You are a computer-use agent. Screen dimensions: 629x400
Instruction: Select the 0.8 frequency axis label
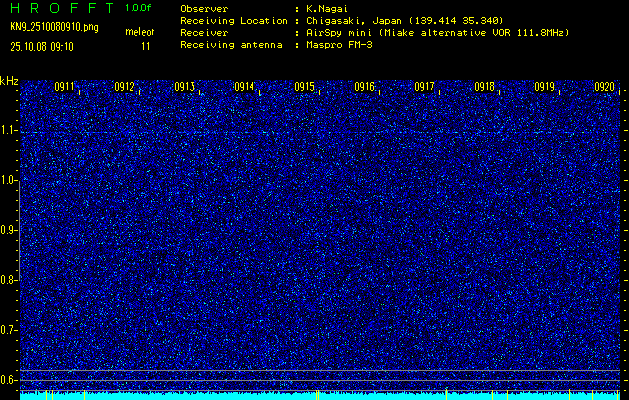click(x=9, y=279)
